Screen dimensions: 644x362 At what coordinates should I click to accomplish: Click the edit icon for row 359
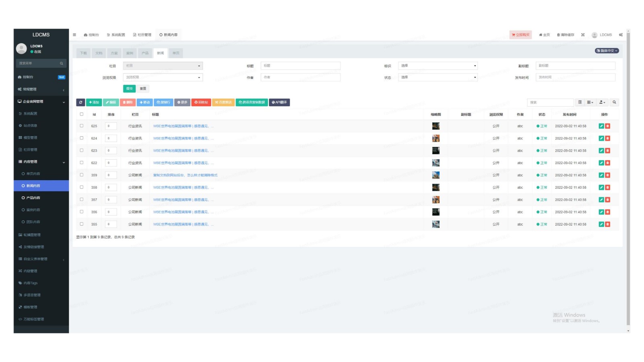click(x=601, y=175)
